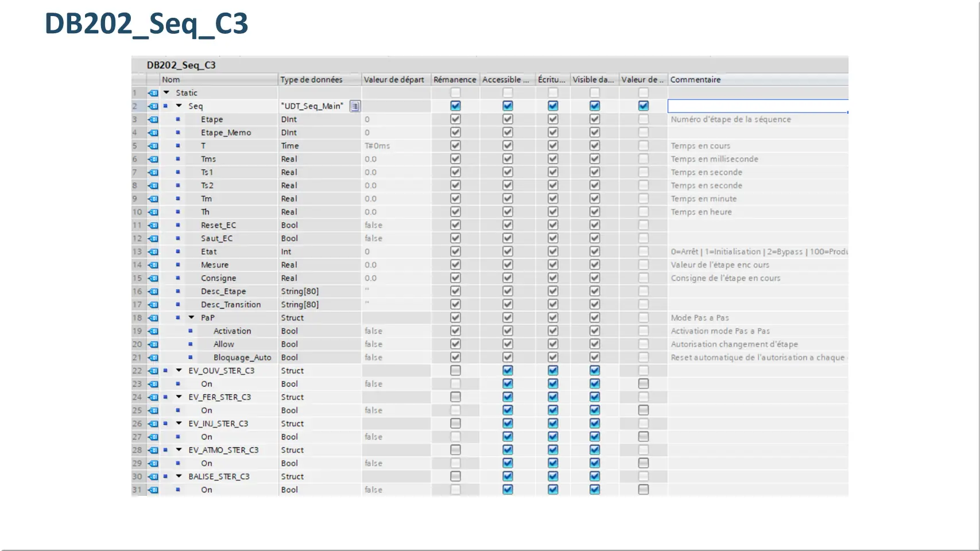This screenshot has width=980, height=551.
Task: Click the data block icon on Consigne row
Action: (x=153, y=278)
